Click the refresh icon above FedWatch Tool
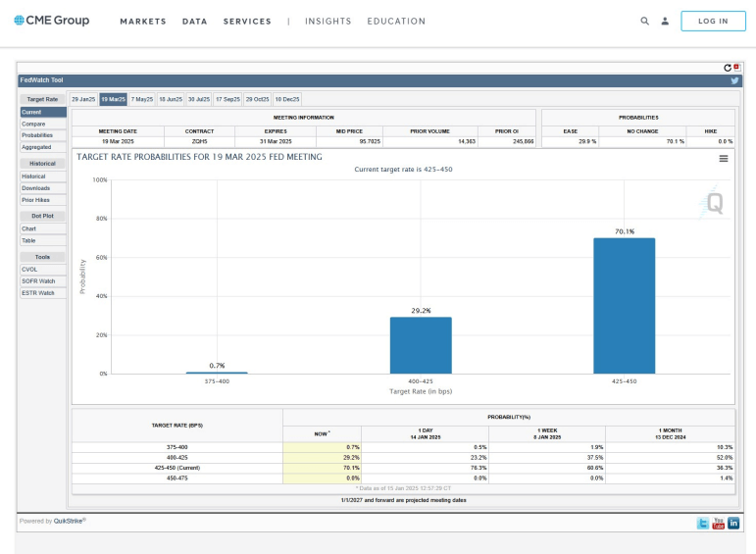Screen dimensions: 756x554 728,68
